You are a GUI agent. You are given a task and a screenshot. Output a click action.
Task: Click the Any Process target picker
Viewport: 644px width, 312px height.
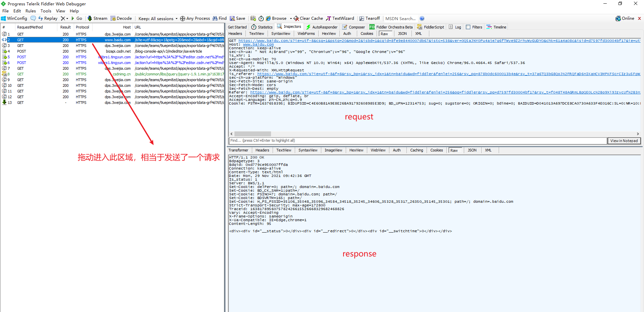tap(195, 18)
